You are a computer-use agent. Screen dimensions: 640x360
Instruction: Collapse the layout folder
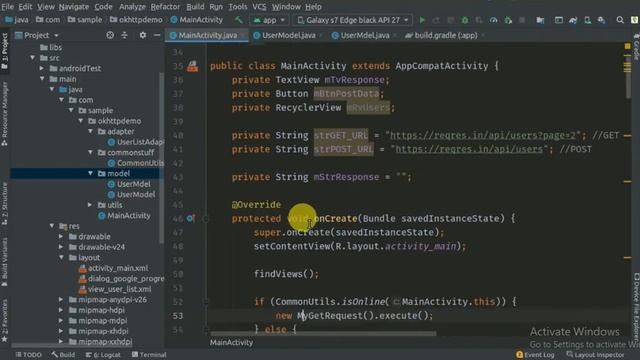coord(61,258)
